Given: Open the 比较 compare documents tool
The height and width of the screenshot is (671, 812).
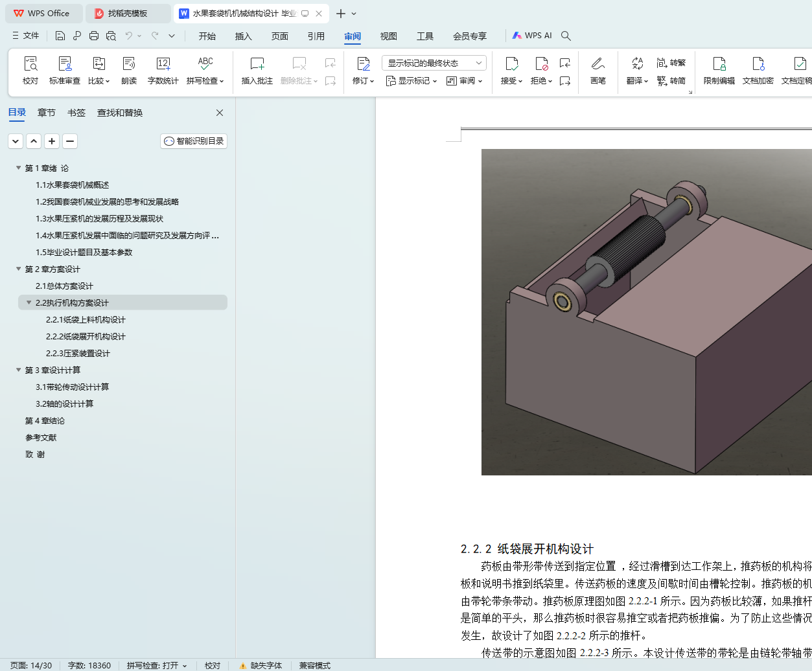Looking at the screenshot, I should coord(99,71).
